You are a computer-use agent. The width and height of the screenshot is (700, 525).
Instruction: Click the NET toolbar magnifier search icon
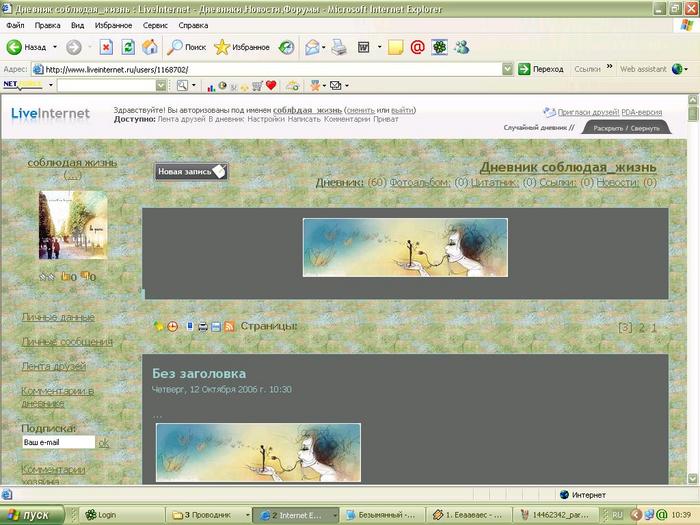(182, 85)
